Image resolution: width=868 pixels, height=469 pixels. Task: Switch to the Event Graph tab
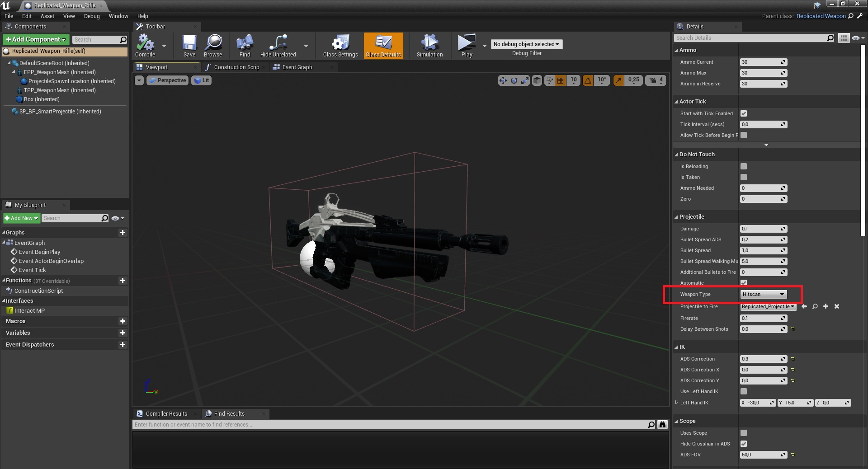click(x=297, y=67)
